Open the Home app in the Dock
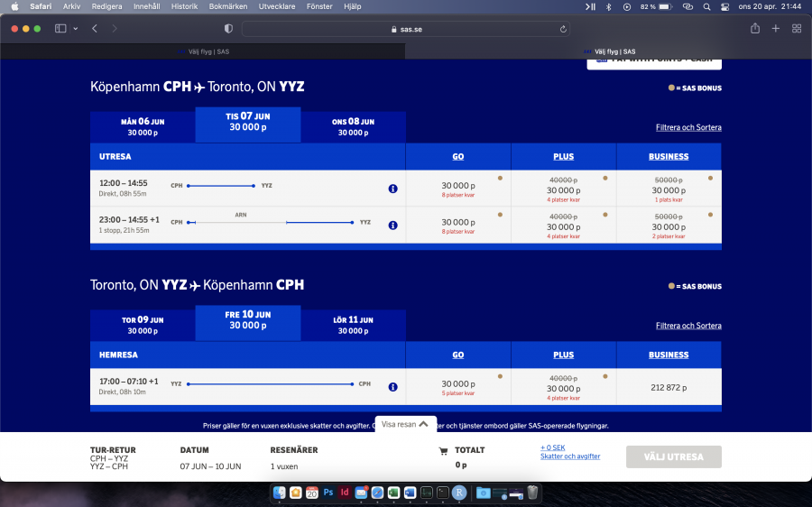The image size is (812, 507). [296, 493]
